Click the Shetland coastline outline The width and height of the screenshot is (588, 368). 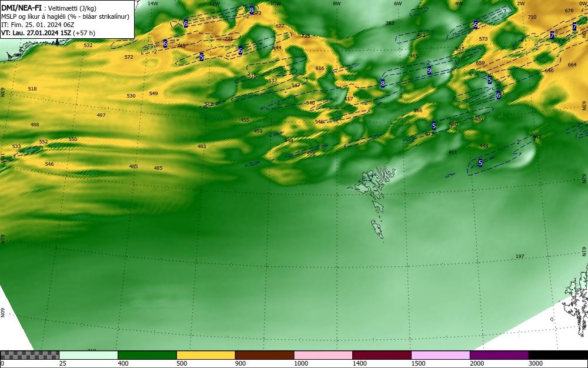pos(576,300)
